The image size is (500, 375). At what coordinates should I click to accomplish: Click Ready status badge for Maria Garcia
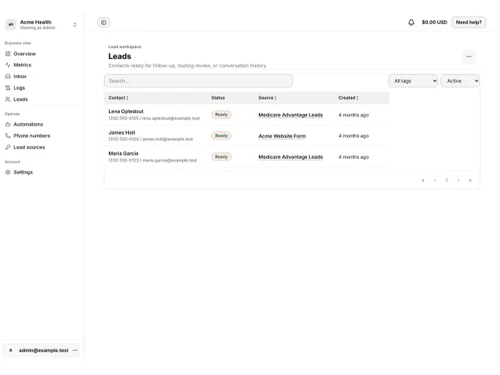[221, 157]
